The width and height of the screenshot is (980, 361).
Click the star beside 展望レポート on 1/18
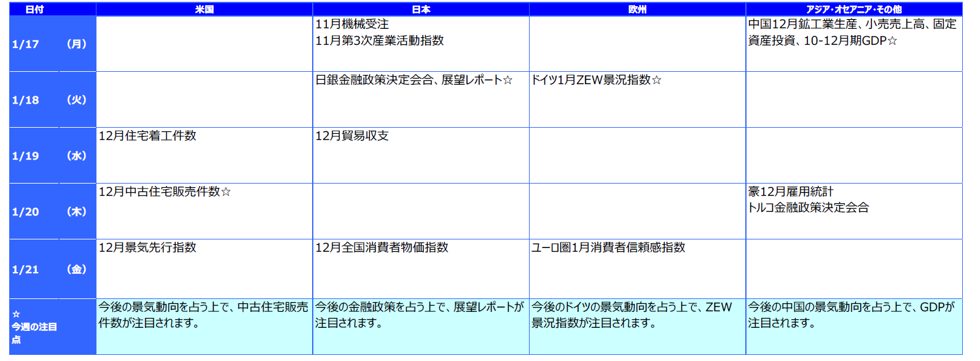click(508, 80)
